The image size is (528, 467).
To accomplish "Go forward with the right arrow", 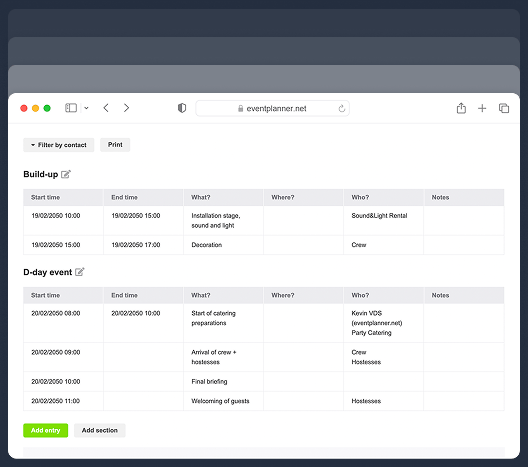I will click(126, 108).
